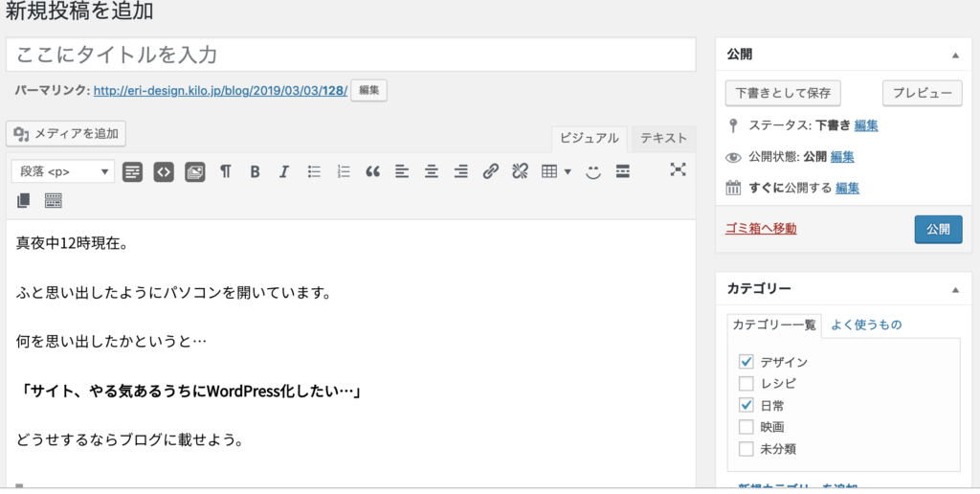Enable distraction-free fullscreen mode
The height and width of the screenshot is (494, 980).
678,170
